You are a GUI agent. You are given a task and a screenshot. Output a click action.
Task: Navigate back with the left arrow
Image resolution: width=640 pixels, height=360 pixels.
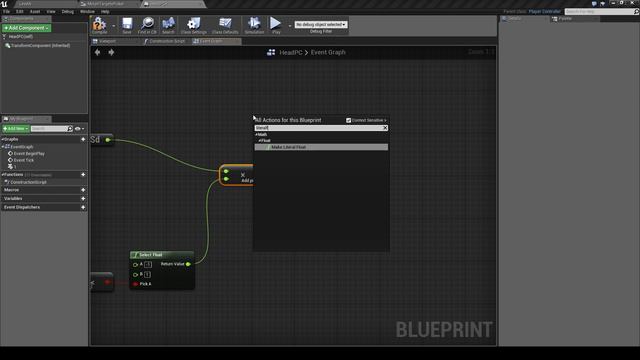(x=97, y=52)
